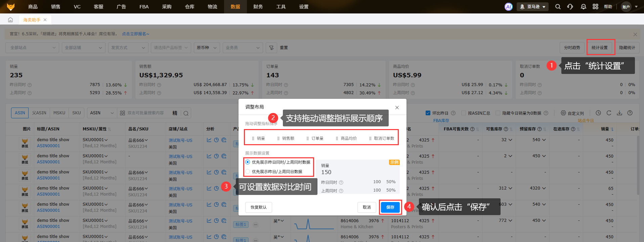Click the 分时趋势 button

coord(572,48)
